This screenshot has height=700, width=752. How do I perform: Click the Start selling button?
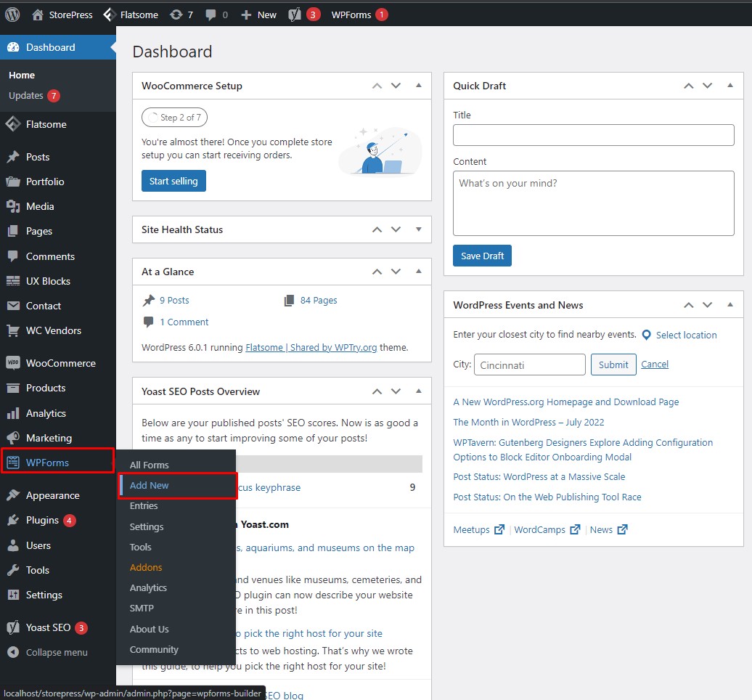click(x=173, y=181)
